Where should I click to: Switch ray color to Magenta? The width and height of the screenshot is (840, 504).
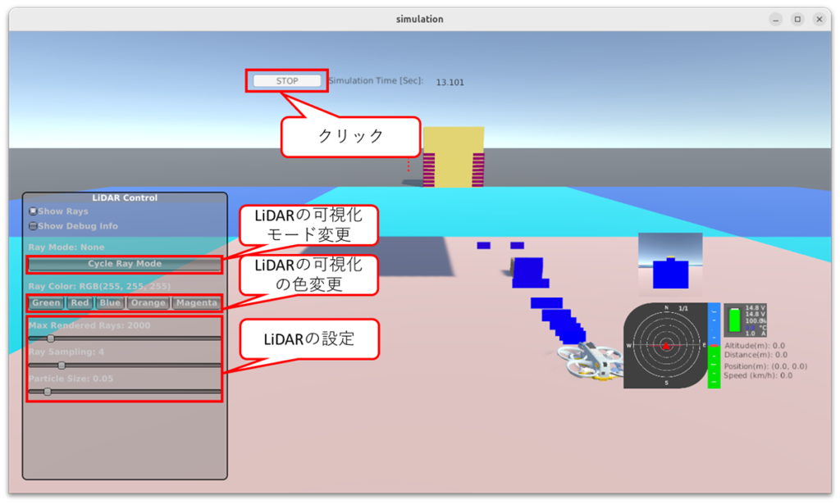(x=197, y=302)
